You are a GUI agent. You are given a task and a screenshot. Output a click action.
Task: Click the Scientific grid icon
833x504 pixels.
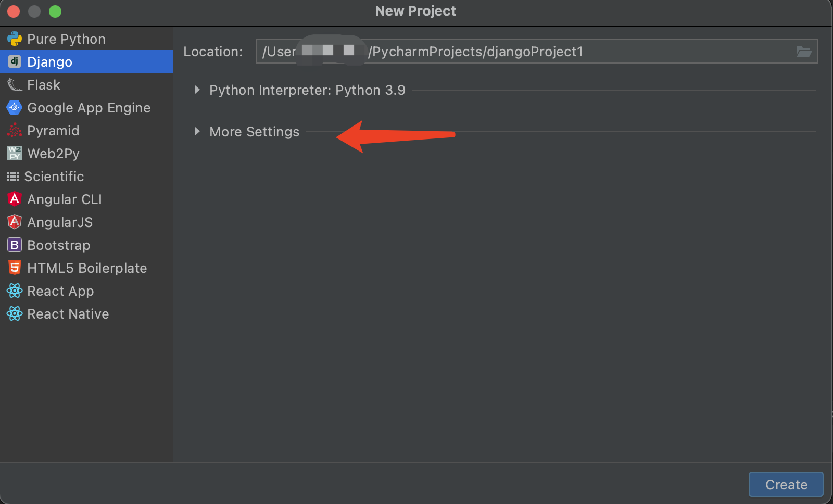(13, 177)
